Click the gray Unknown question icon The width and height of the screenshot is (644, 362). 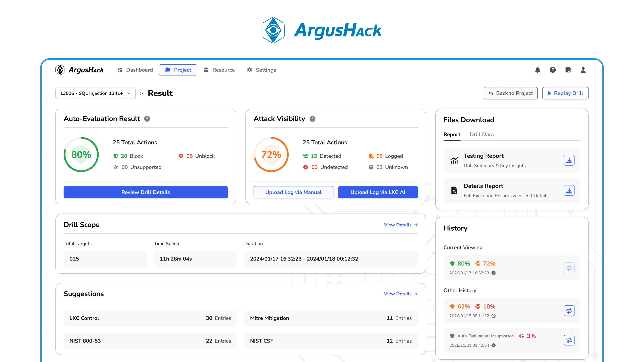coord(371,167)
